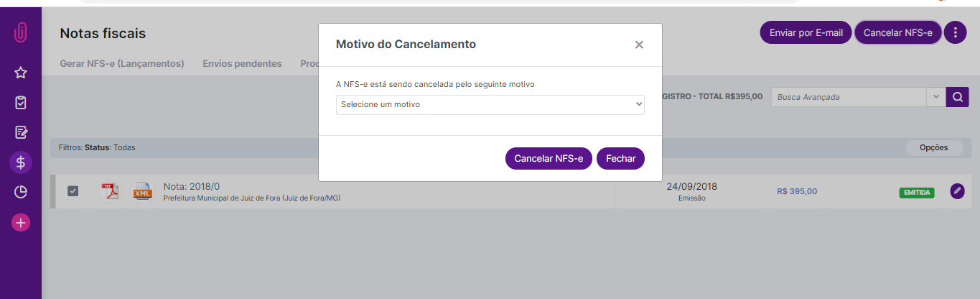Viewport: 980px width, 299px height.
Task: Confirm Cancelar NFS-e in the dialog
Action: click(549, 158)
